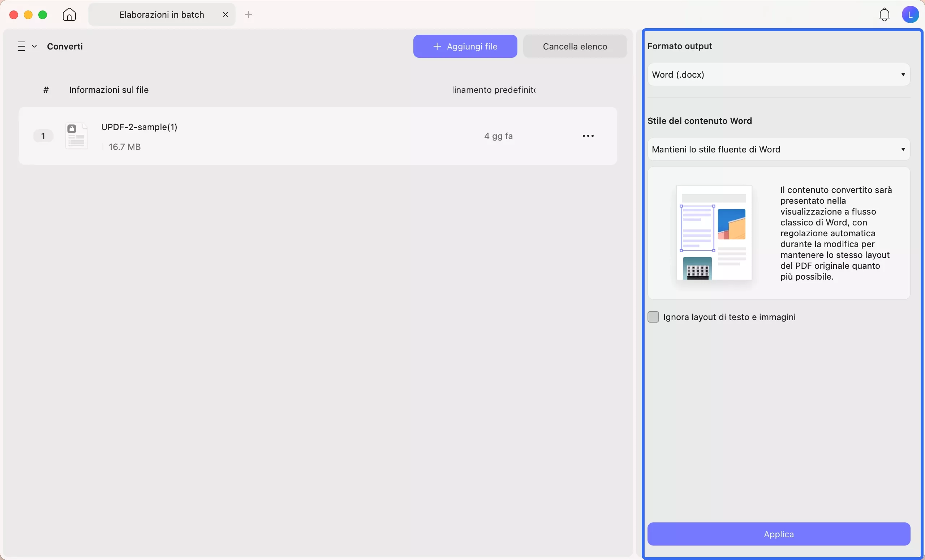Image resolution: width=925 pixels, height=560 pixels.
Task: Select the Elaborazioni in batch tab
Action: coord(162,15)
